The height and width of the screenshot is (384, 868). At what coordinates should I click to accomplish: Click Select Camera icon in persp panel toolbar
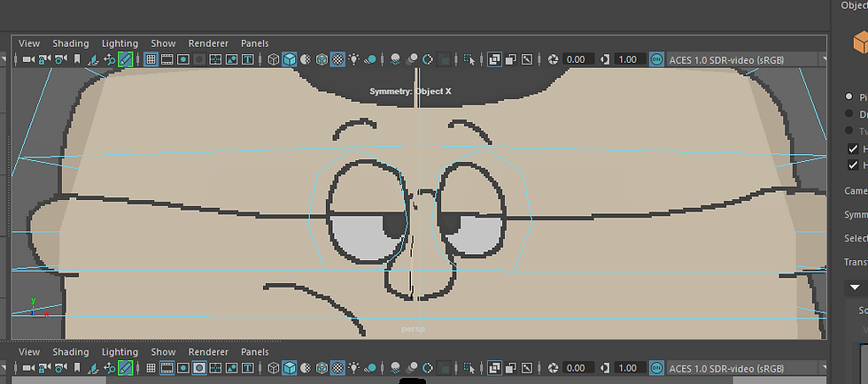point(28,59)
